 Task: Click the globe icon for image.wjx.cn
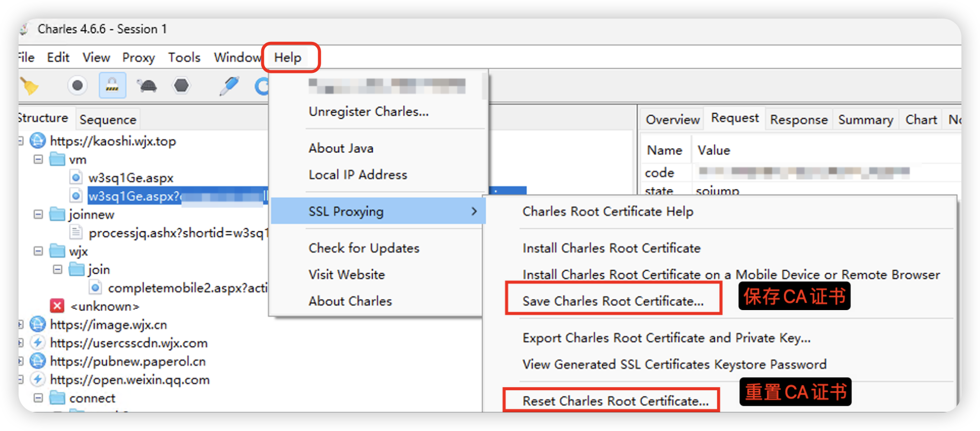coord(38,325)
